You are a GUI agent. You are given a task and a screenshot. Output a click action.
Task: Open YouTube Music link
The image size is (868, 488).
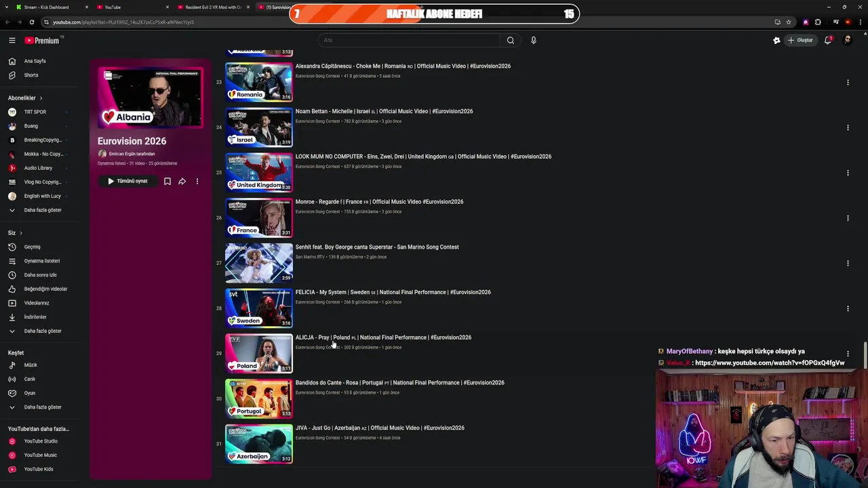(x=40, y=455)
